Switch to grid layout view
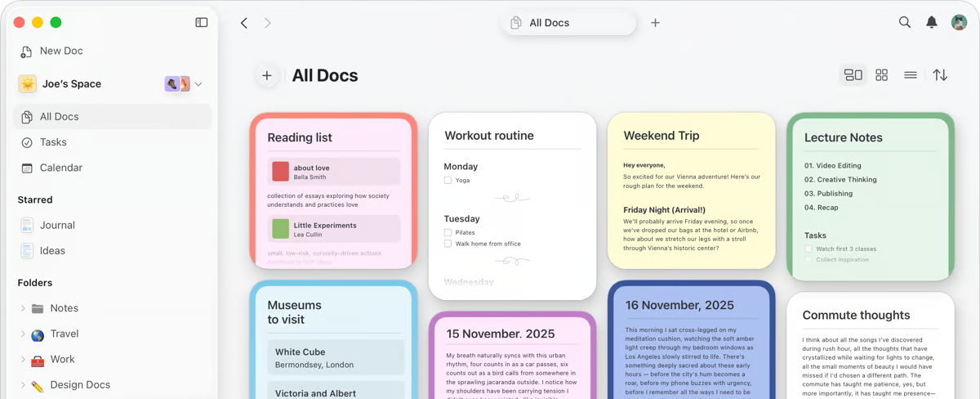This screenshot has height=399, width=980. (x=882, y=75)
